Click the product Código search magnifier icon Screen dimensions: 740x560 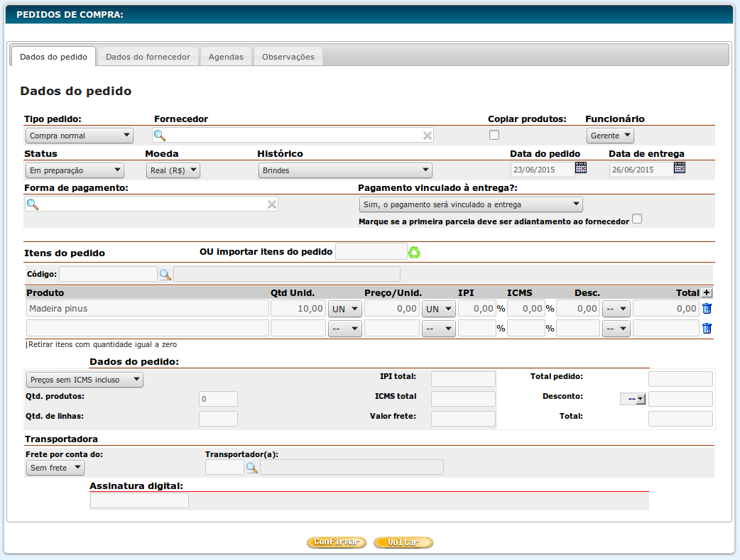click(165, 275)
